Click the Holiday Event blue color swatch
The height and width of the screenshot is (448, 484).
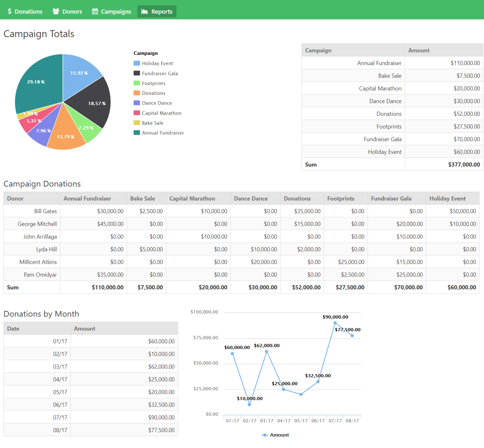tap(136, 63)
